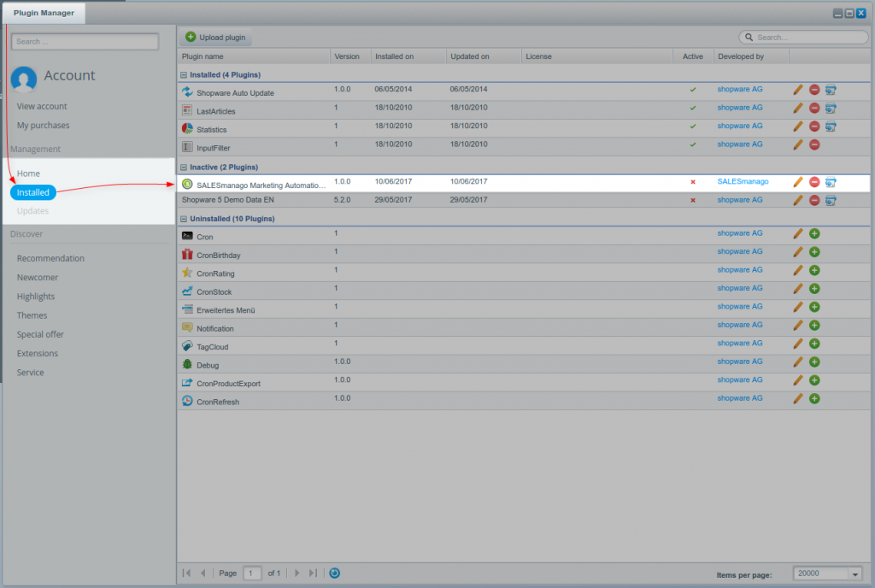Image resolution: width=875 pixels, height=588 pixels.
Task: Install the Notification plugin
Action: point(814,326)
